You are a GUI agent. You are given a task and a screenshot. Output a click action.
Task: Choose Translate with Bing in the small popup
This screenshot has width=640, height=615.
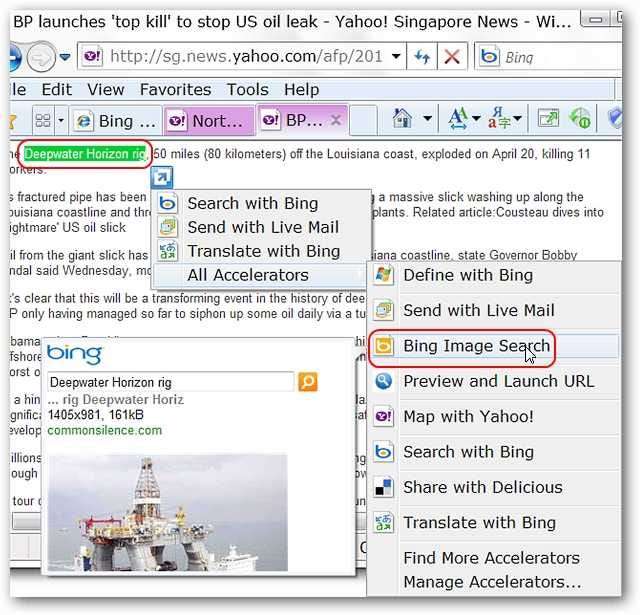click(x=261, y=251)
